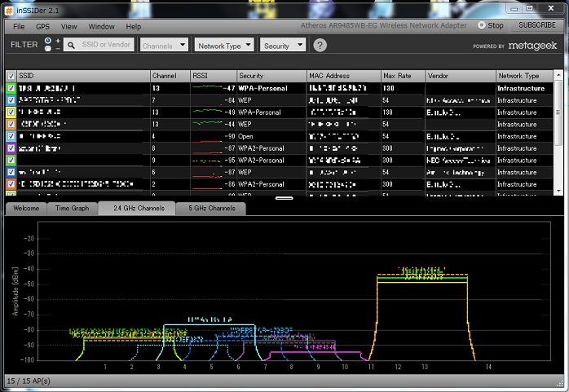Uncheck the Open security network on channel 4
Viewport: 569px width, 392px height.
pos(11,136)
